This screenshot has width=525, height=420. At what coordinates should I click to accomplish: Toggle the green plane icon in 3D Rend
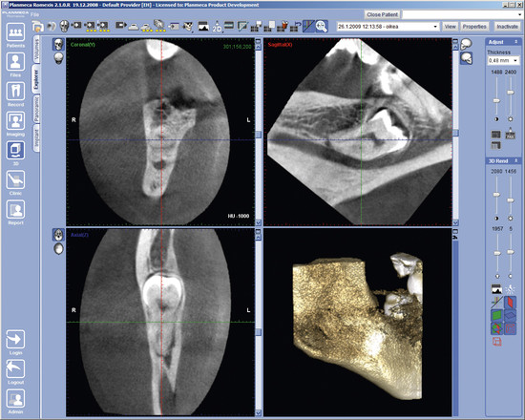coord(497,315)
